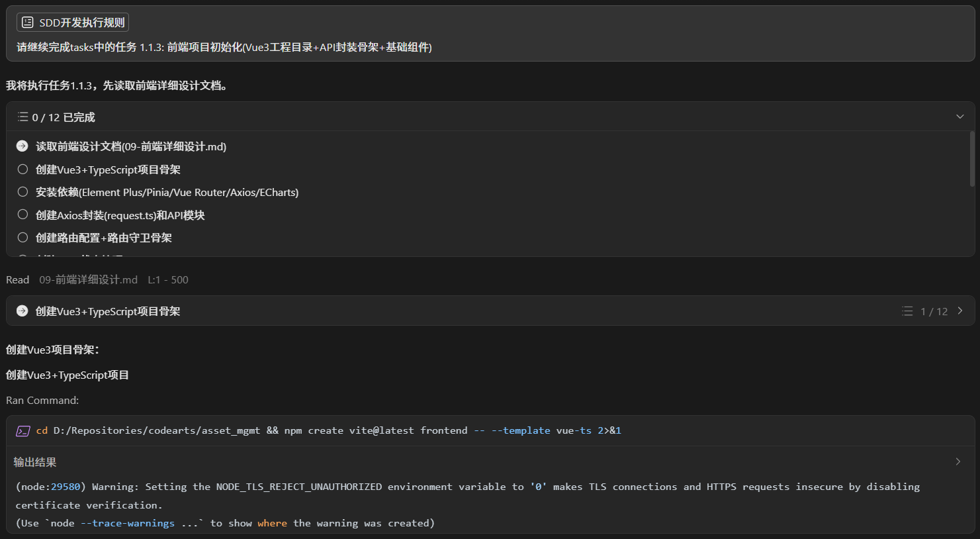Select the 创建路由配置+路由守卫骨架 task text
Screen dimensions: 980x539
pos(104,238)
